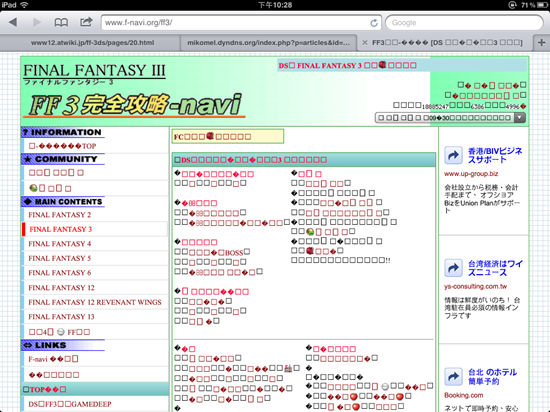Click the sidebar link ending in TOP under INFORMATION
Viewport: 550px width, 412px height.
[62, 146]
